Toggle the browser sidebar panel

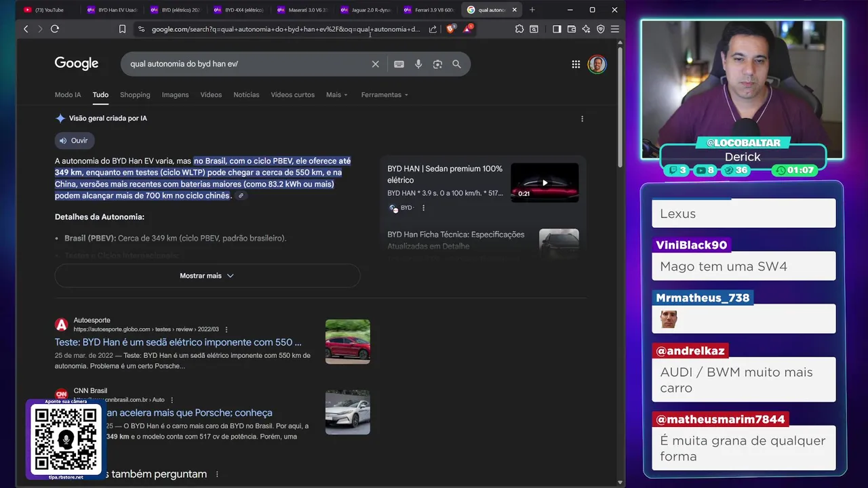click(x=557, y=29)
